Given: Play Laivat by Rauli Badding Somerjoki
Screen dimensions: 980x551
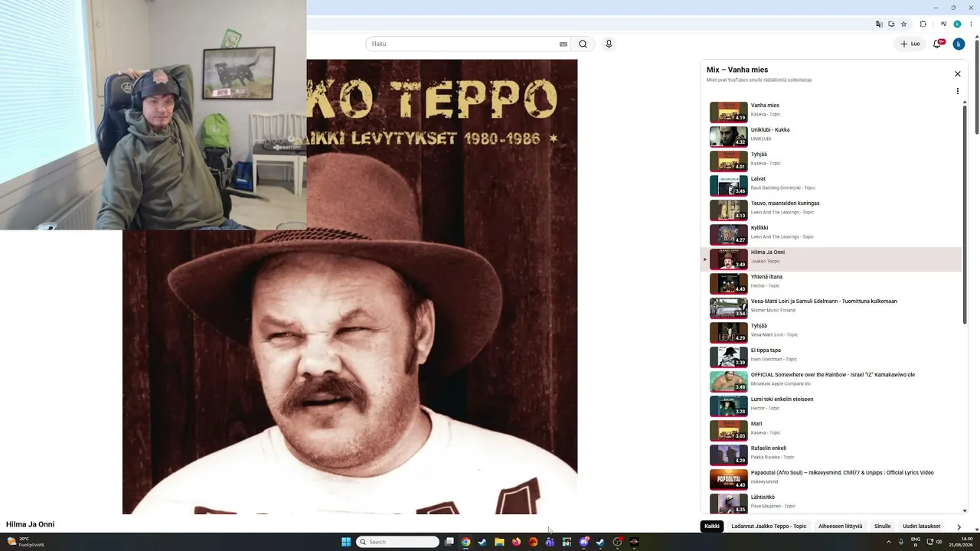Looking at the screenshot, I should pyautogui.click(x=831, y=185).
